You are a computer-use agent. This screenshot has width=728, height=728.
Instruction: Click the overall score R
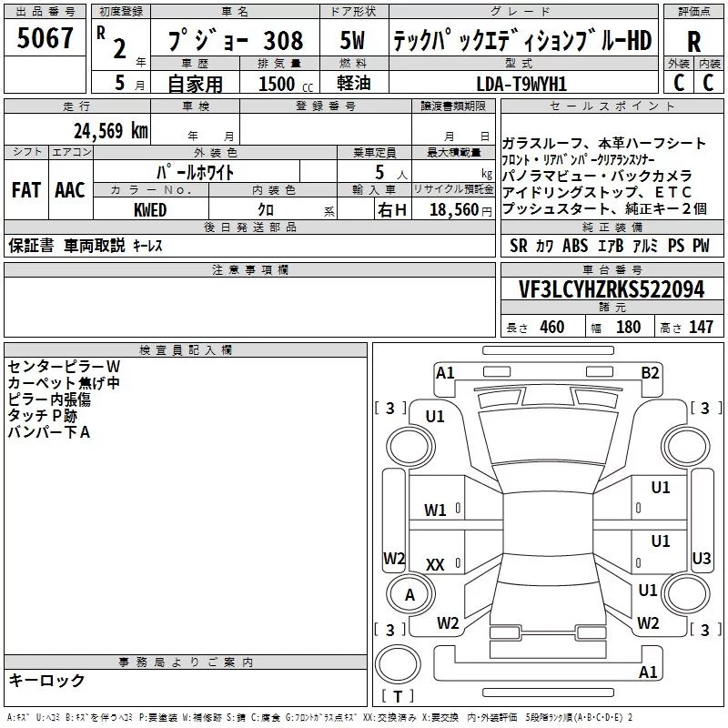point(693,42)
